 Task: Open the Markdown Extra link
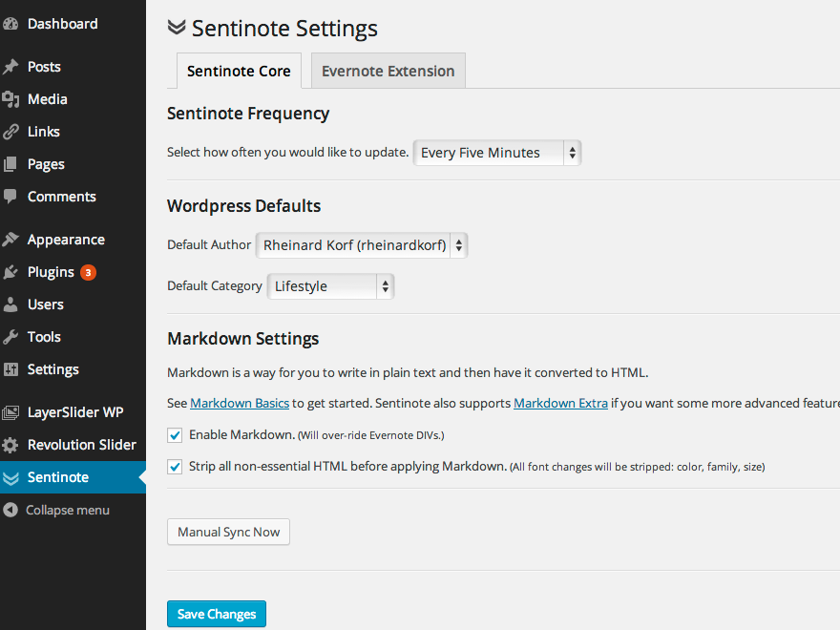561,404
